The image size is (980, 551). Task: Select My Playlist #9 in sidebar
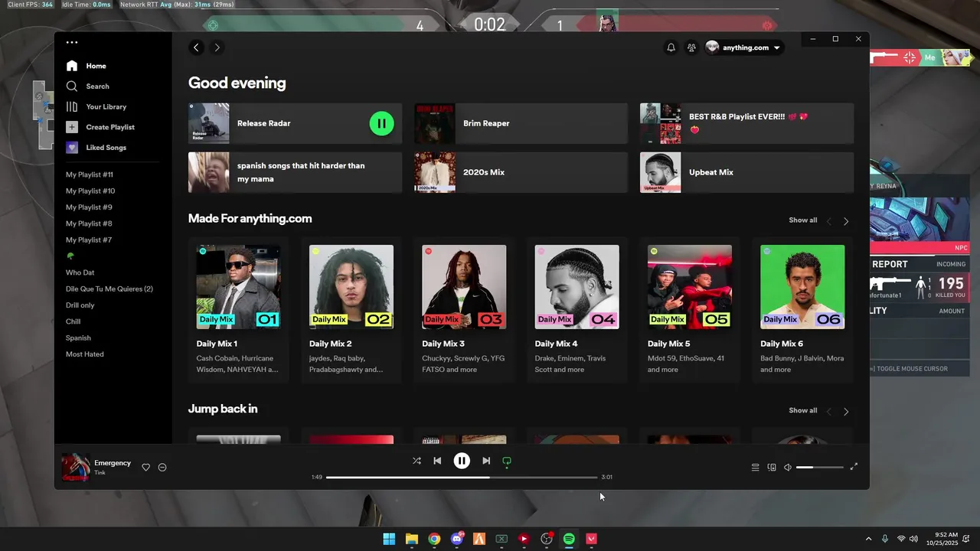89,207
